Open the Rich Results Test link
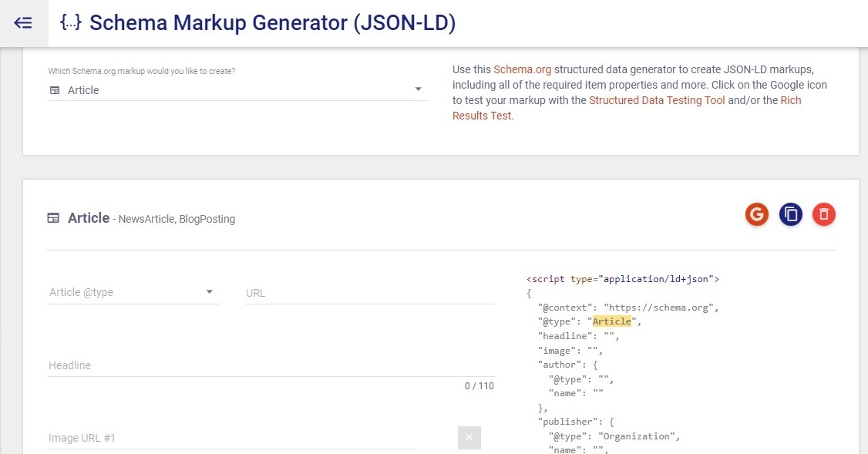This screenshot has width=868, height=454. [x=791, y=100]
